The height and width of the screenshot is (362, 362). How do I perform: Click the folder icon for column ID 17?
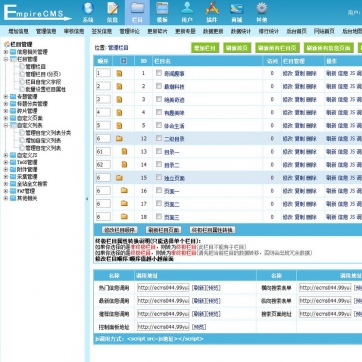pyautogui.click(x=124, y=203)
